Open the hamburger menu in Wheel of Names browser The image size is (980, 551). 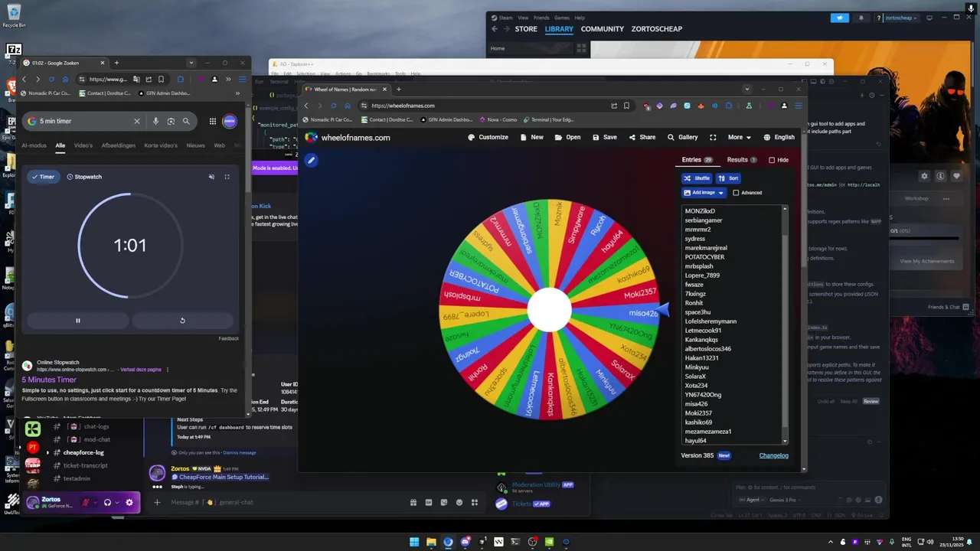tap(799, 106)
